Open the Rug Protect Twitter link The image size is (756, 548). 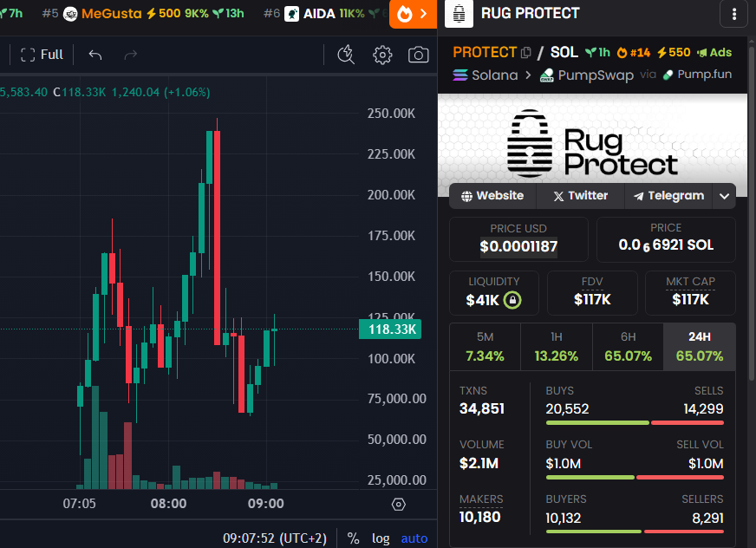pyautogui.click(x=581, y=196)
